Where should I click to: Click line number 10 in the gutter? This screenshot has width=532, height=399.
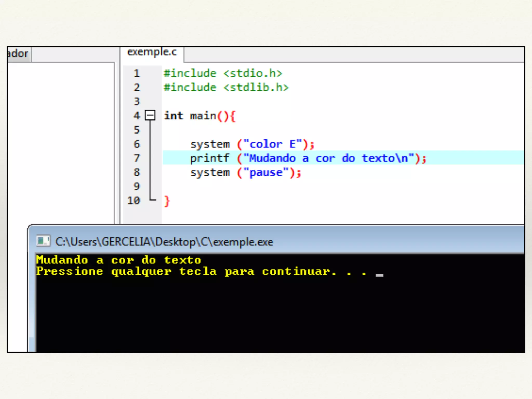[134, 201]
